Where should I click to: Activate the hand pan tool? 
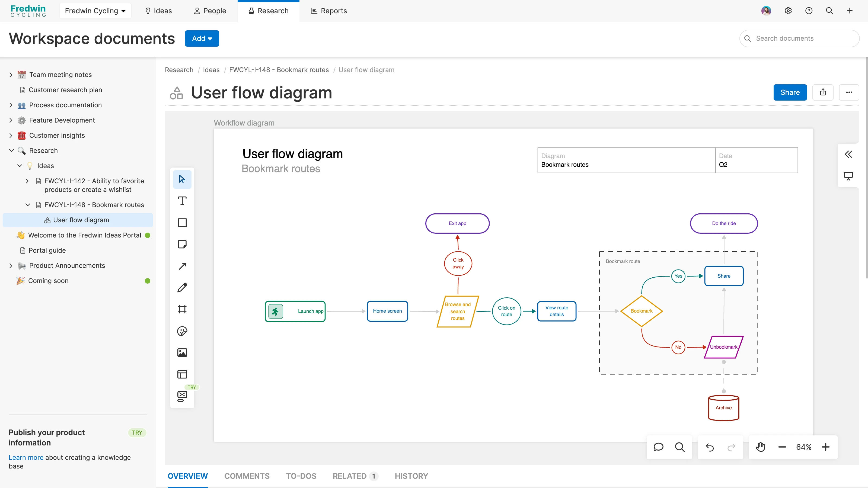[x=760, y=447]
